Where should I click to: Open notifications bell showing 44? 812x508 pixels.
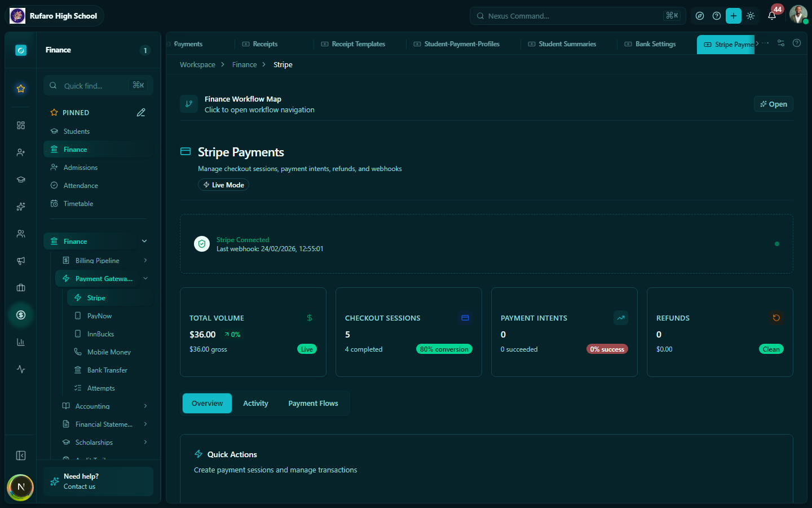pyautogui.click(x=772, y=16)
